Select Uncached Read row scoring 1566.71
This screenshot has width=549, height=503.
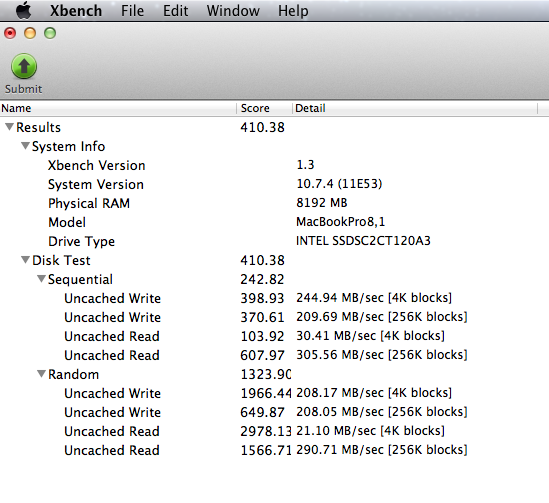point(274,450)
